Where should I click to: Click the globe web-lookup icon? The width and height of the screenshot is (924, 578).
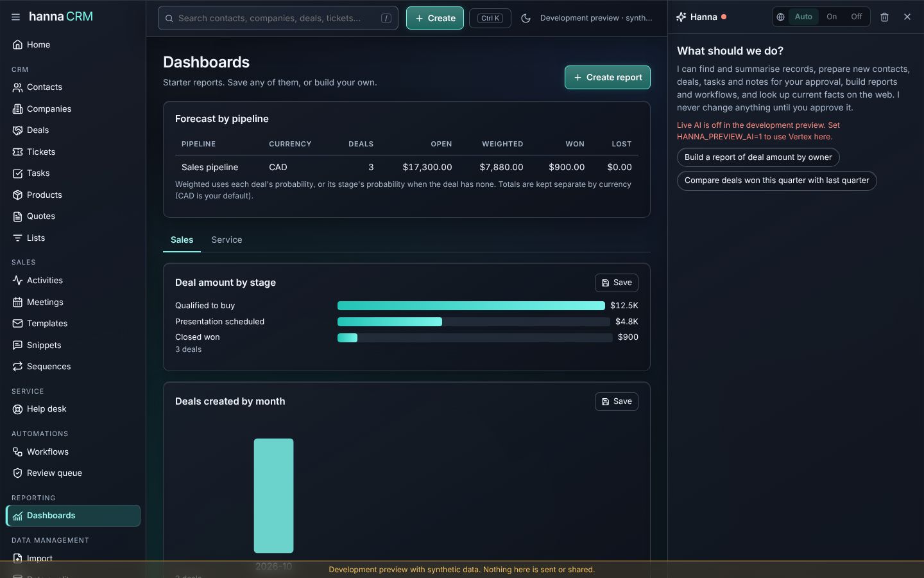[780, 17]
